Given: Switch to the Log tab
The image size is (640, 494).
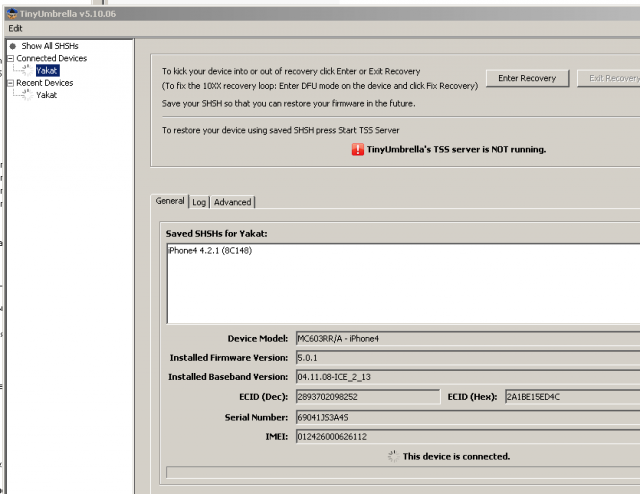Looking at the screenshot, I should coord(199,202).
